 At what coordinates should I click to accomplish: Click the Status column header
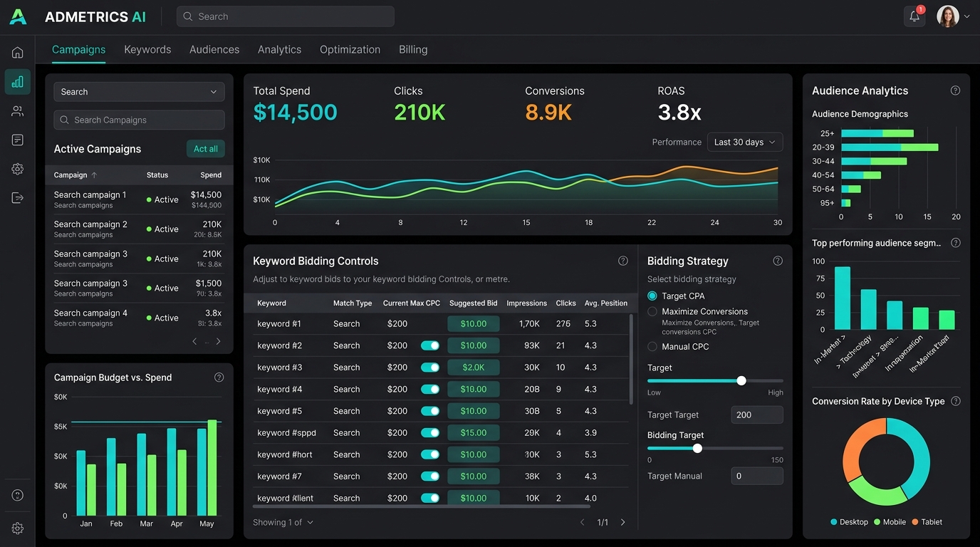157,175
